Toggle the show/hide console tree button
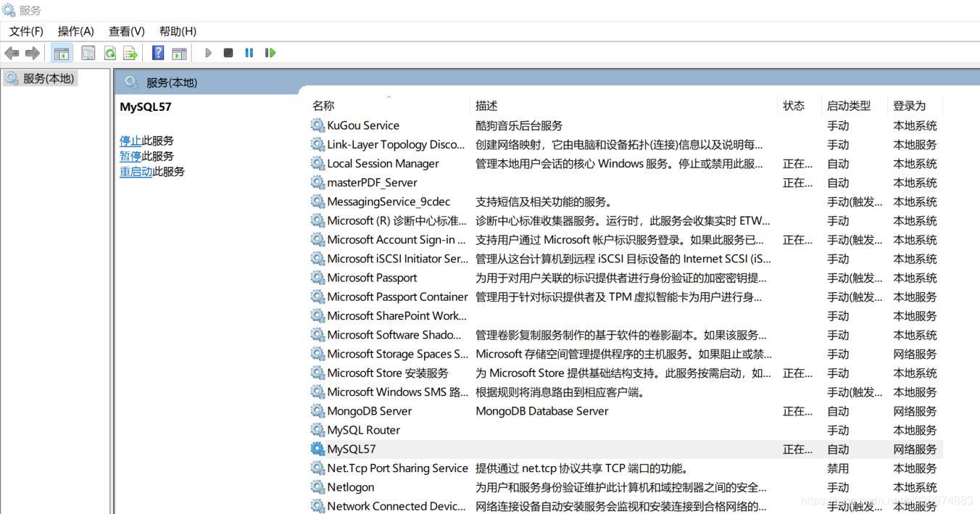Image resolution: width=980 pixels, height=514 pixels. (x=62, y=53)
